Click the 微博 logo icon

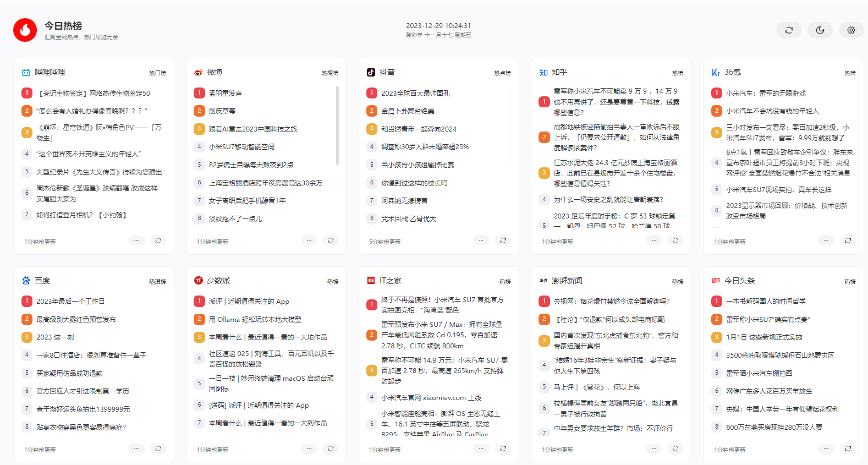199,72
